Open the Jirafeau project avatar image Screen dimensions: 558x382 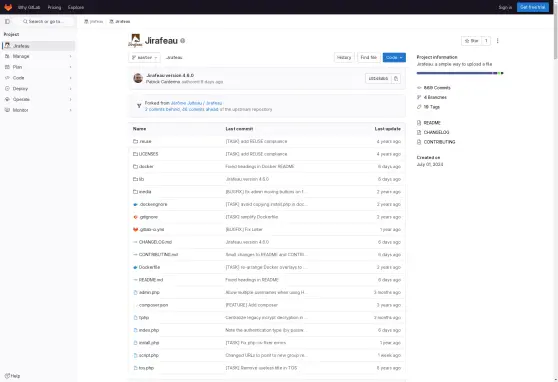(135, 41)
